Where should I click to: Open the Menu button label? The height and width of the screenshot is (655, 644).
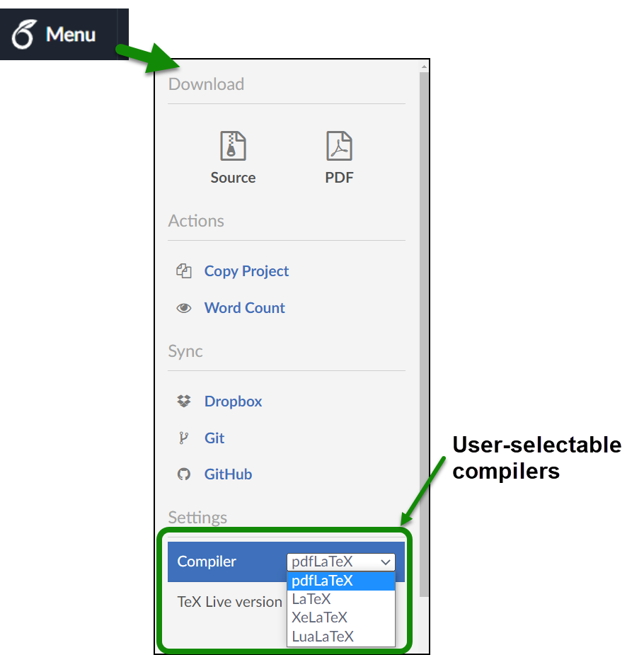pos(71,34)
